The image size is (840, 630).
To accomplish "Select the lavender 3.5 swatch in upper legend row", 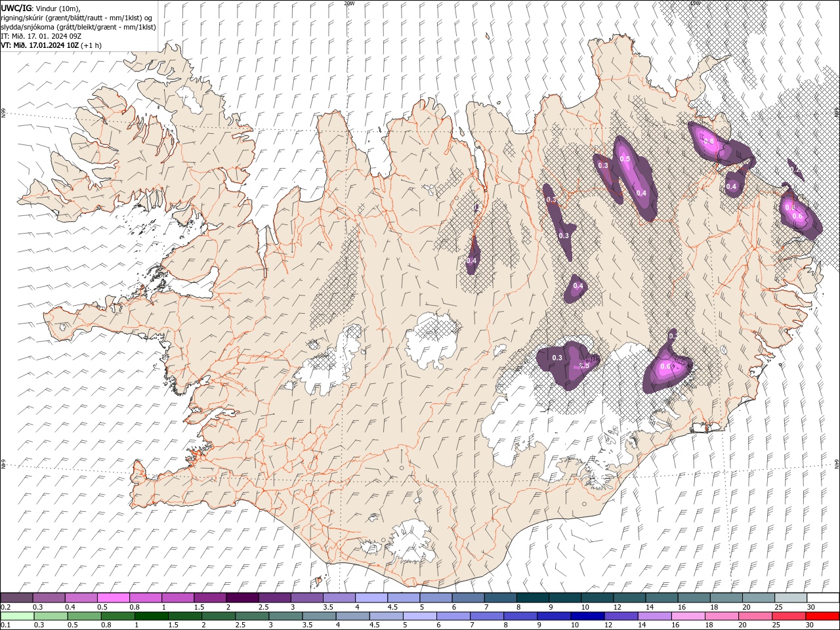I will [x=339, y=598].
